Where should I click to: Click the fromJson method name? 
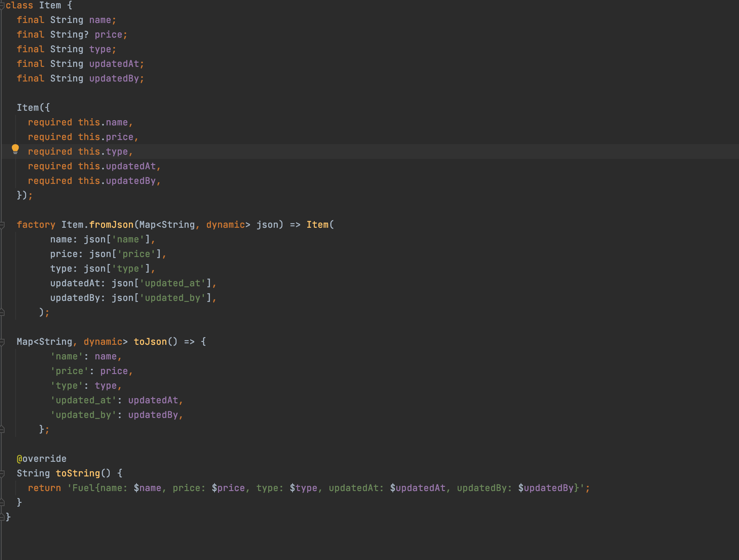click(x=111, y=224)
